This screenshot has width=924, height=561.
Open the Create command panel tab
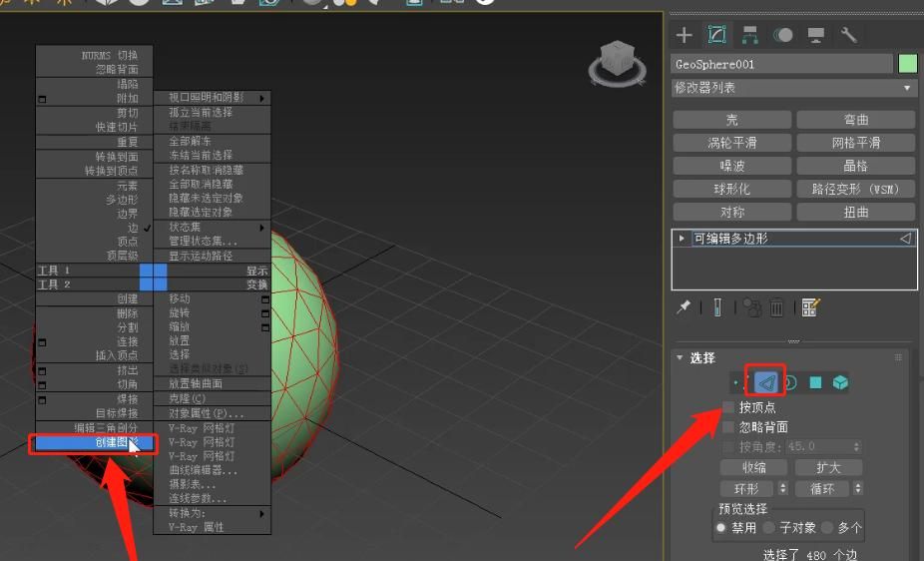[x=685, y=35]
